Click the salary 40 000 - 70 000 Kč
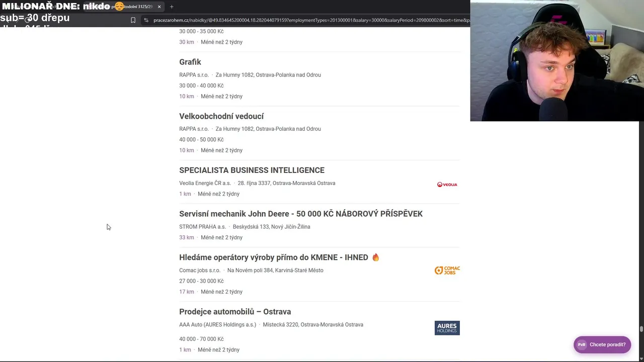The image size is (644, 362). point(201,339)
